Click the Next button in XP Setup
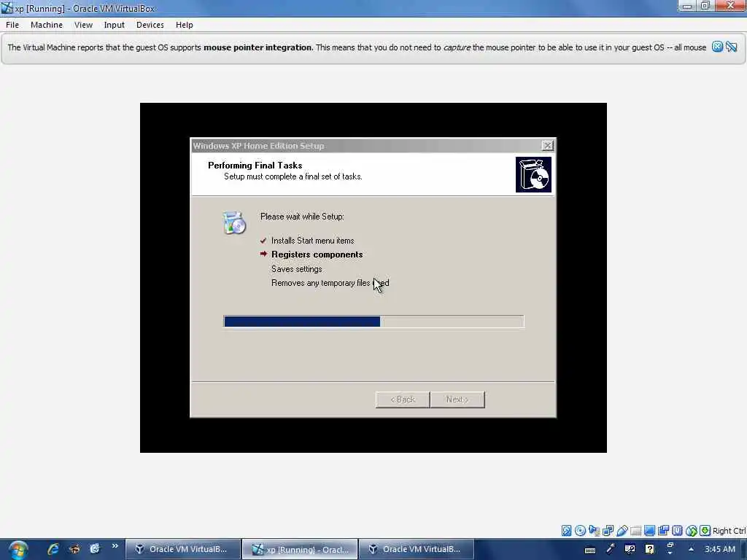Image resolution: width=747 pixels, height=560 pixels. [x=457, y=400]
